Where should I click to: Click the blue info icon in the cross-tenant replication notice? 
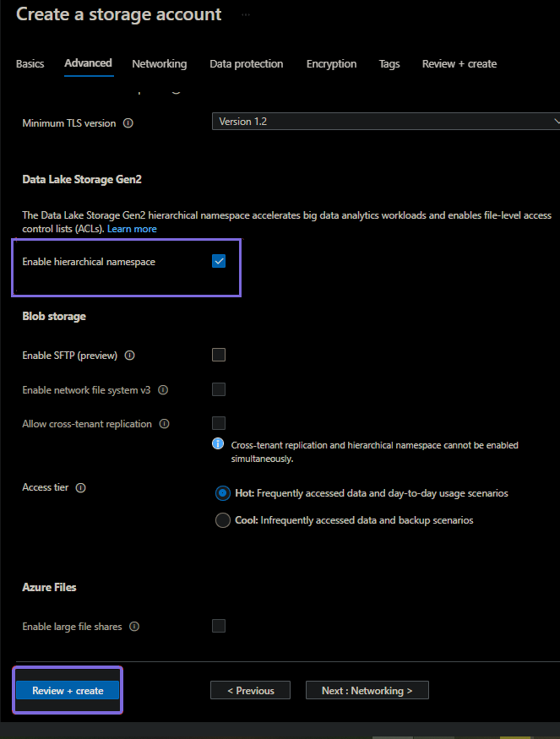[218, 444]
